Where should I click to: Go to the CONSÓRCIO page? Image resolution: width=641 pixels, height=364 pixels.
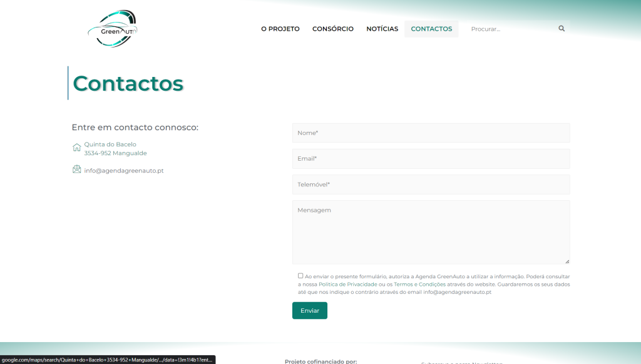tap(332, 29)
